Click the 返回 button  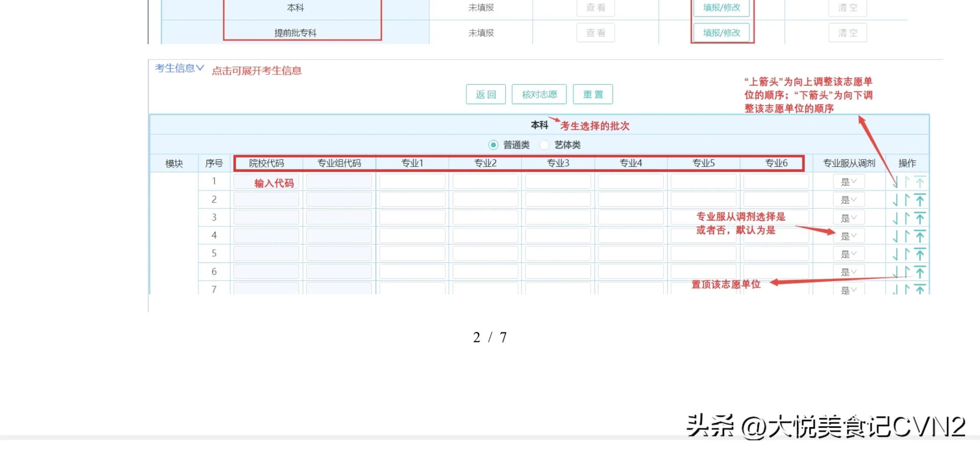coord(486,94)
